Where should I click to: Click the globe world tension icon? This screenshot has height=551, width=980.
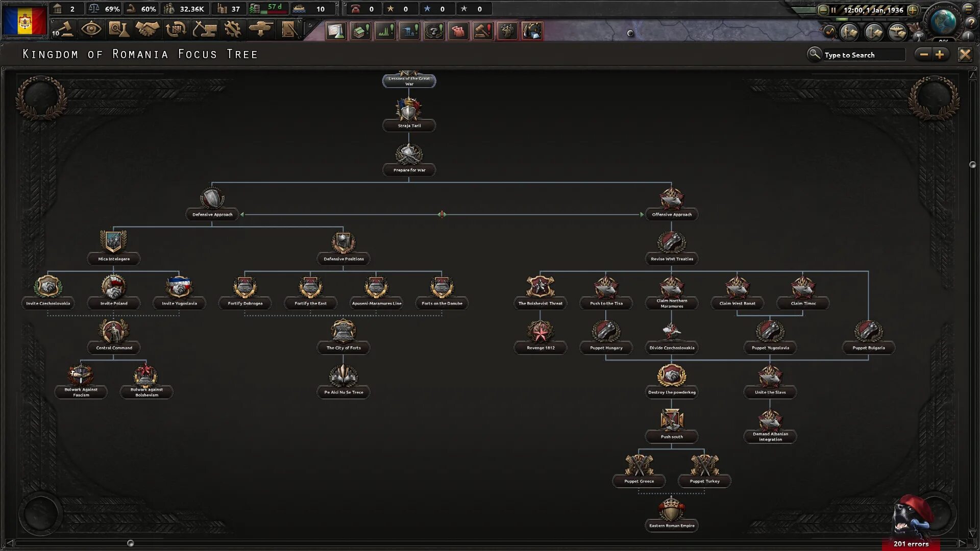(943, 21)
